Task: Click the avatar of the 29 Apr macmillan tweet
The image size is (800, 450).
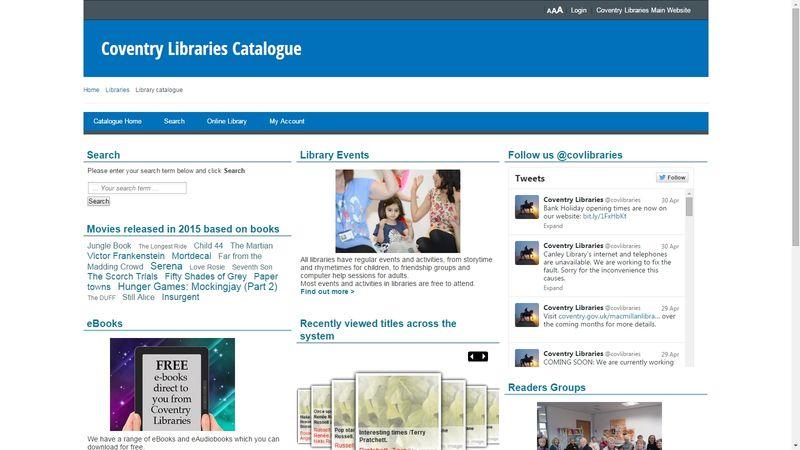Action: coord(527,315)
